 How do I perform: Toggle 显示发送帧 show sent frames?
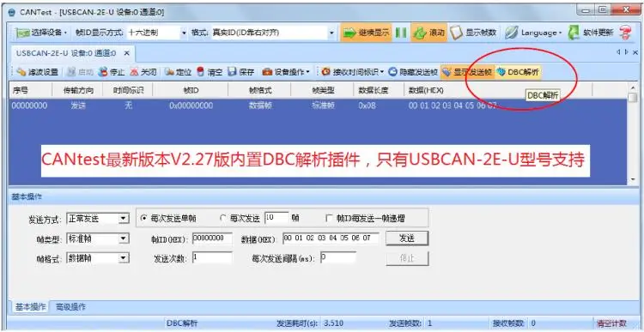point(467,72)
